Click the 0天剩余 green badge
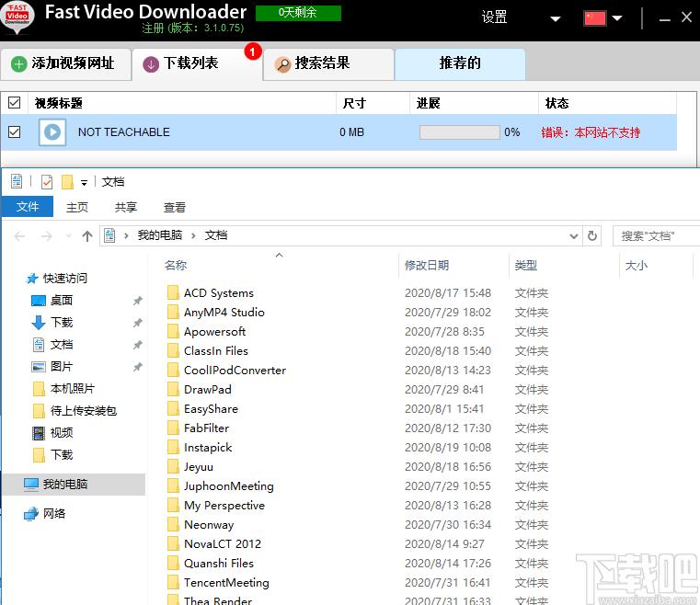700x605 pixels. (x=298, y=13)
